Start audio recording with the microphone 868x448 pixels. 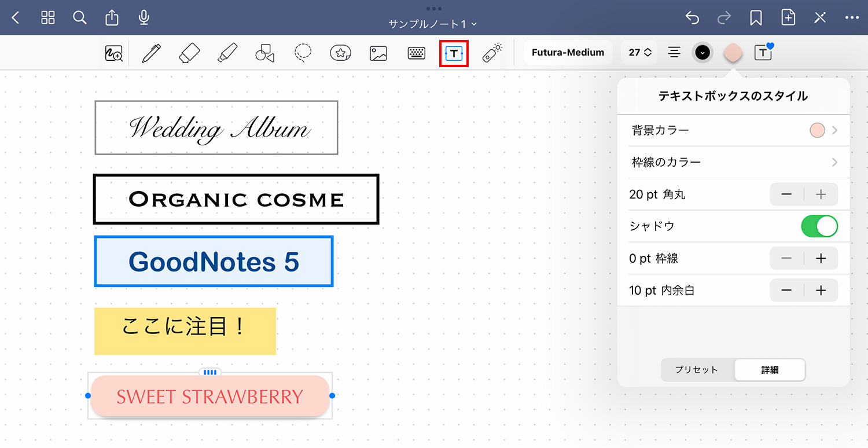tap(144, 18)
